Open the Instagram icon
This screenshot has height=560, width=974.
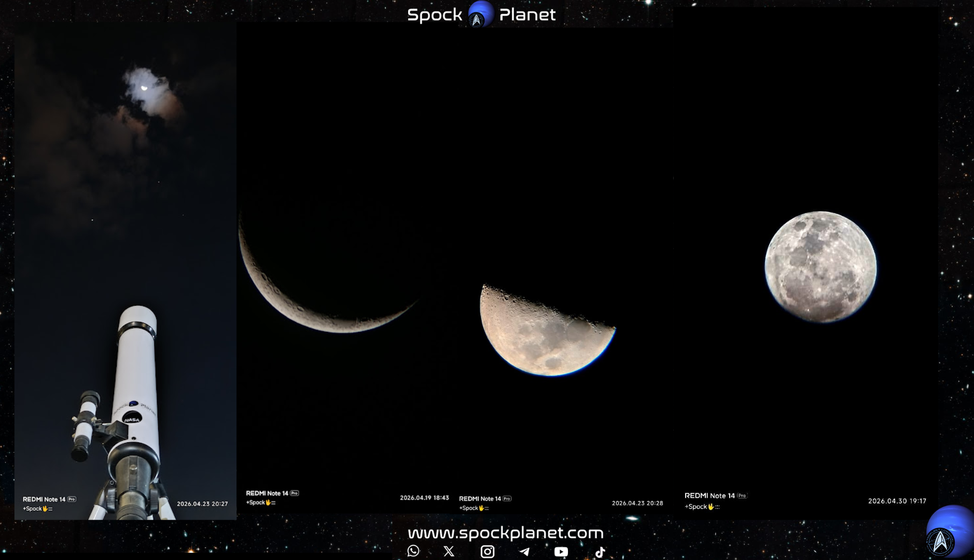point(488,552)
